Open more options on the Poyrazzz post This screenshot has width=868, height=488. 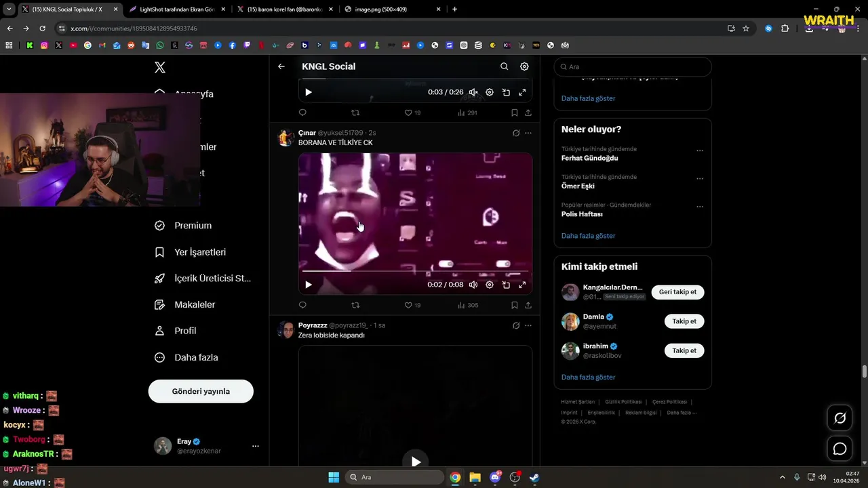point(528,326)
